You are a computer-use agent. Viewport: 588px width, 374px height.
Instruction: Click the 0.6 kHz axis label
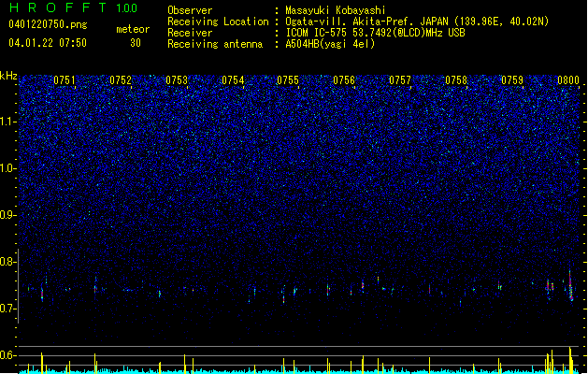pos(7,355)
